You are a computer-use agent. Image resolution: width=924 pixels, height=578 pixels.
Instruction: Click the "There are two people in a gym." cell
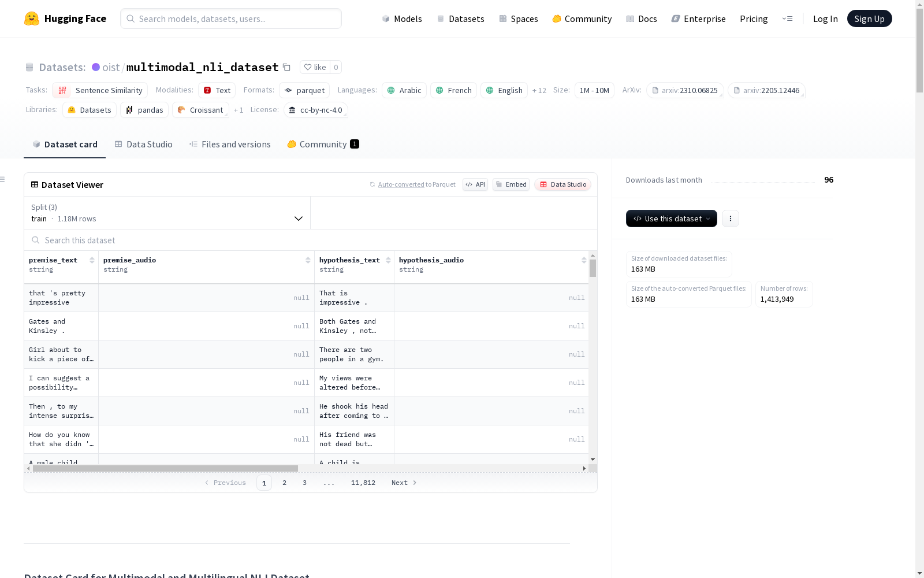click(x=354, y=354)
